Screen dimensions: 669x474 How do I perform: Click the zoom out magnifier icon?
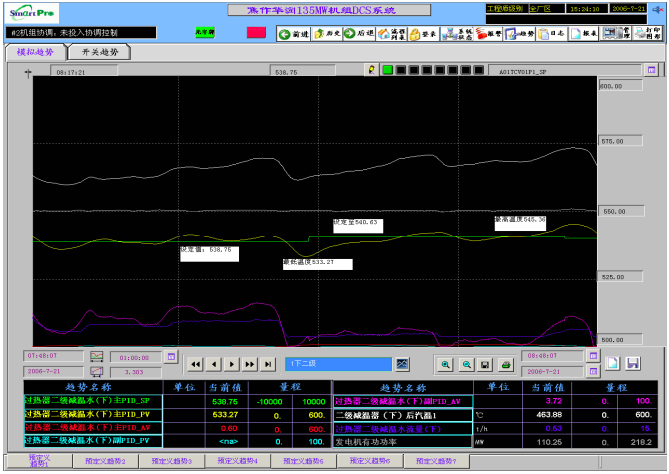pos(466,364)
